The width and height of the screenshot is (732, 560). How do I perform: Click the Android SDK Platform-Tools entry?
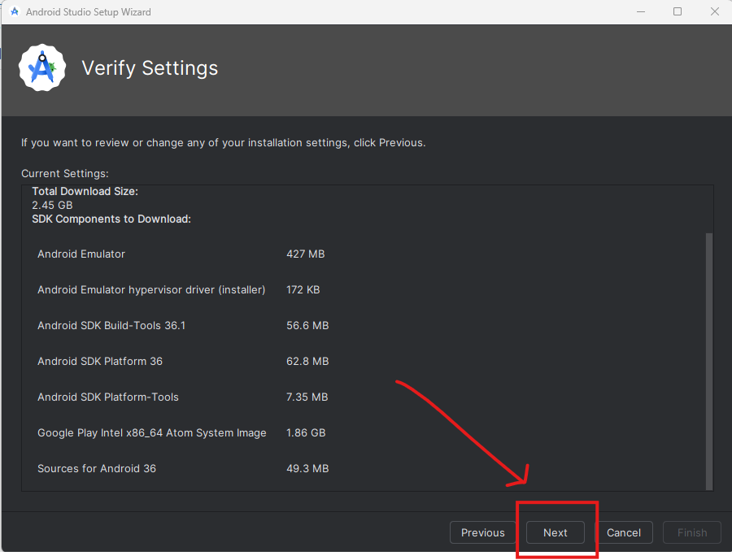point(108,397)
